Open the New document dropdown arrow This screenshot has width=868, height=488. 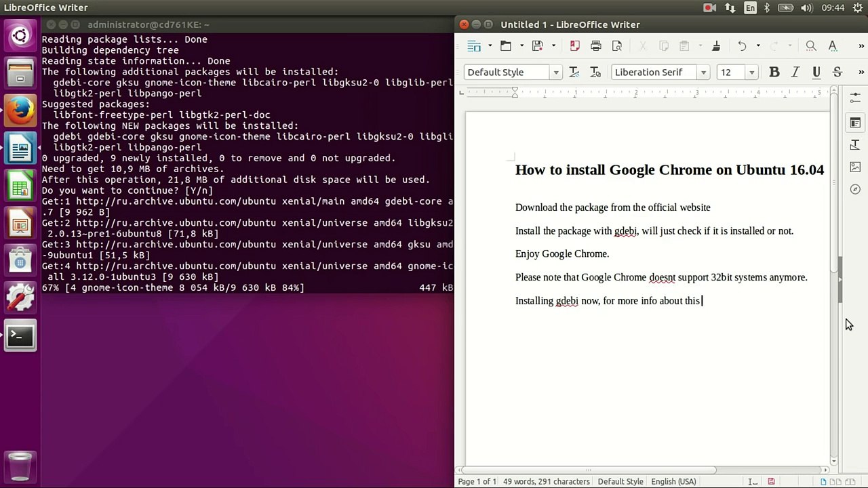click(490, 46)
